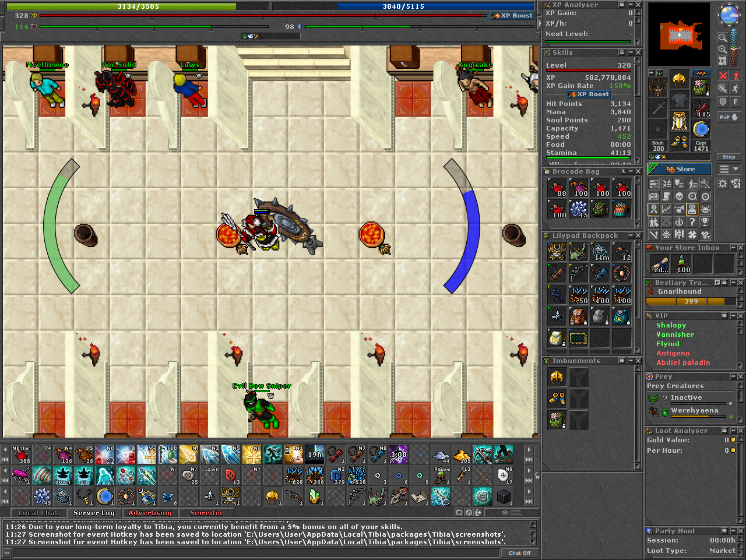Select balanced mode with sword and shield icon
Image resolution: width=746 pixels, height=560 pixels.
[723, 89]
